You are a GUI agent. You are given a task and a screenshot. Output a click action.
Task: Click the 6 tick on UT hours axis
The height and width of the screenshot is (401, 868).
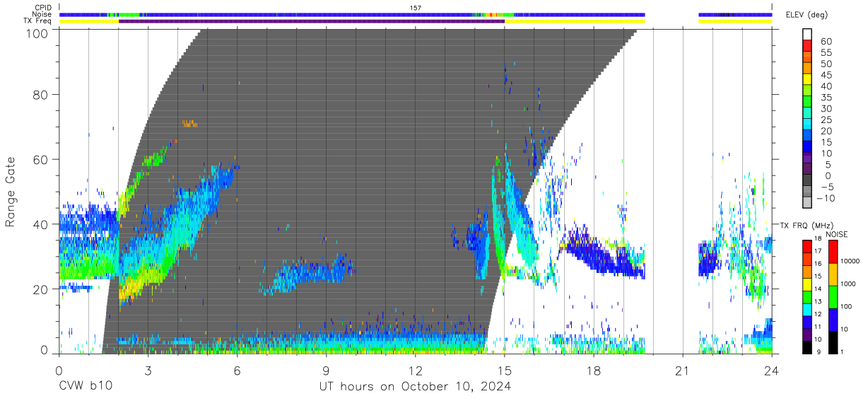(237, 370)
